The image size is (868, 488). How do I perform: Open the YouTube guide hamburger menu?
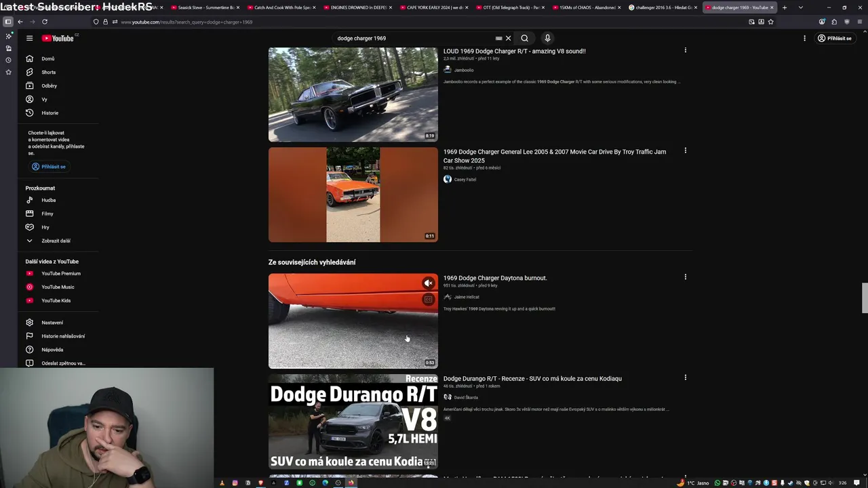(29, 38)
